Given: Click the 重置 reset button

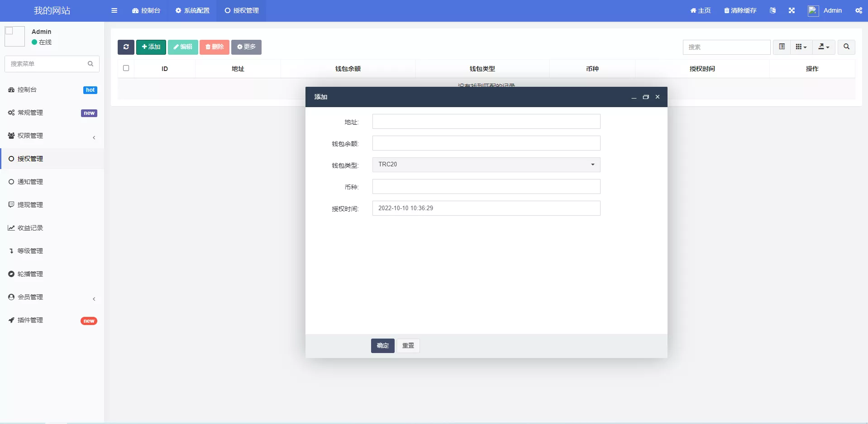Looking at the screenshot, I should [x=408, y=346].
